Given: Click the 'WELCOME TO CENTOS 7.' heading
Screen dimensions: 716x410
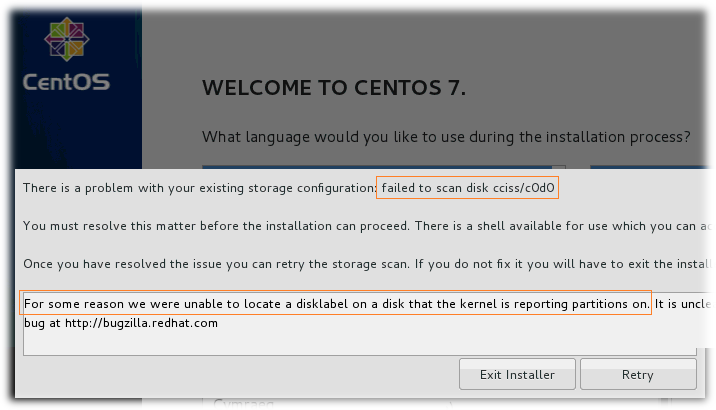Looking at the screenshot, I should tap(334, 88).
